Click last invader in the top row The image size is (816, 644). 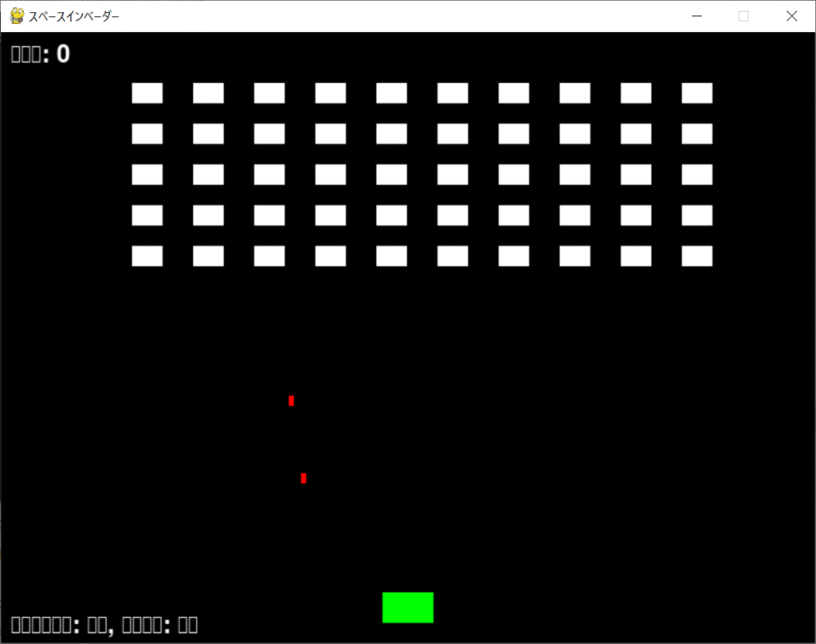point(697,93)
